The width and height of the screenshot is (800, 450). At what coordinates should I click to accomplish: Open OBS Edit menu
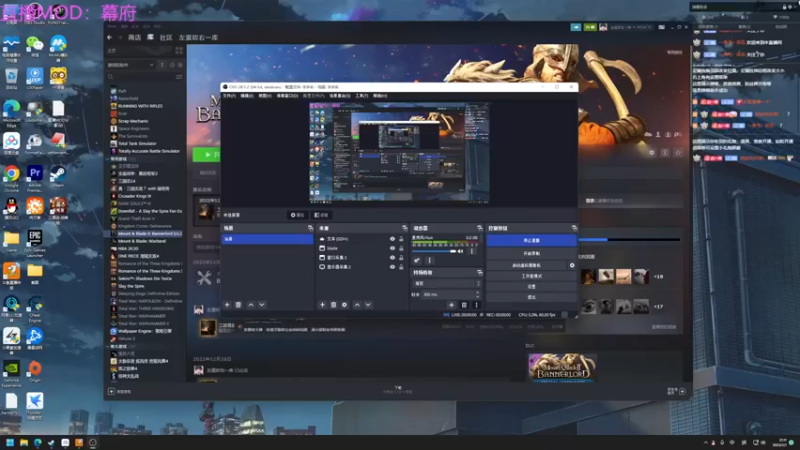tap(247, 96)
